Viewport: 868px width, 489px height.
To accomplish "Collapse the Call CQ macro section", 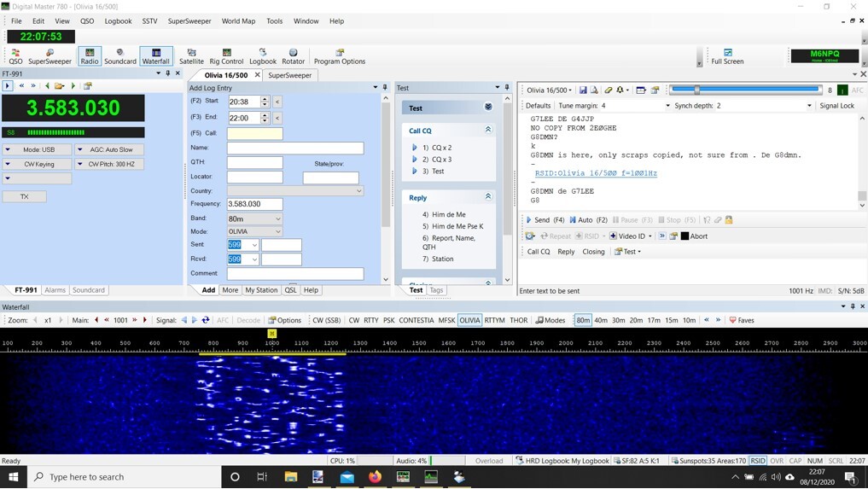I will [x=488, y=131].
